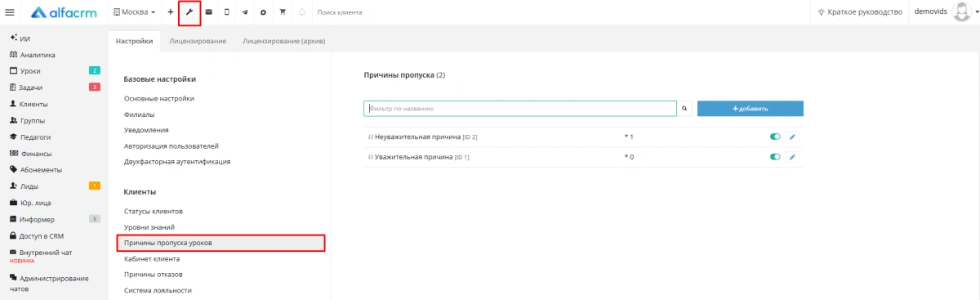Switch to the Настройки tab
The width and height of the screenshot is (980, 300).
click(134, 40)
